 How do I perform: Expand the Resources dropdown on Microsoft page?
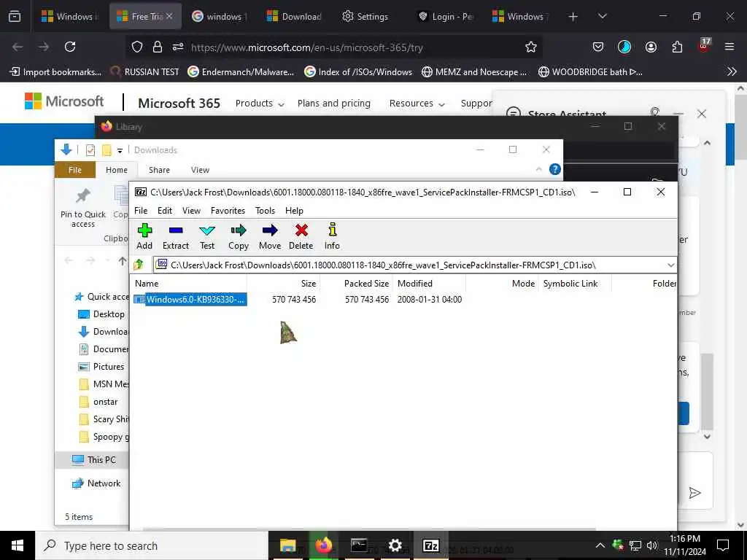click(x=417, y=104)
